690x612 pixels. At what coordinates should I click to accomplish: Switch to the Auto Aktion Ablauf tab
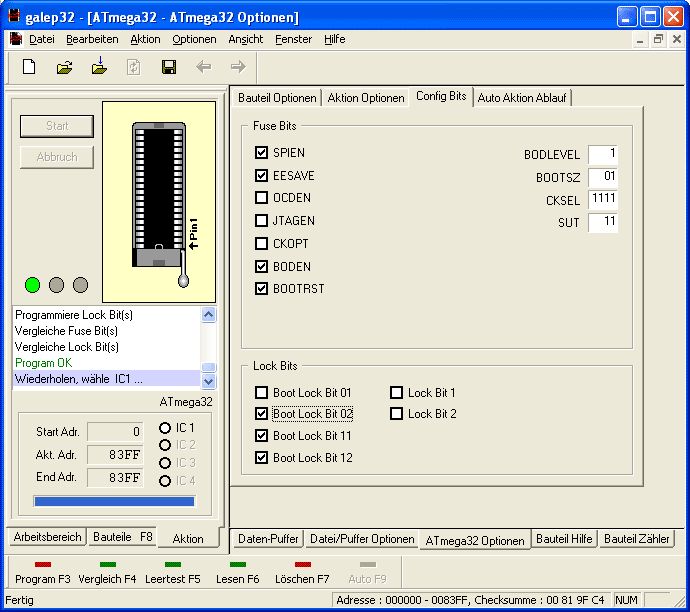pos(523,97)
